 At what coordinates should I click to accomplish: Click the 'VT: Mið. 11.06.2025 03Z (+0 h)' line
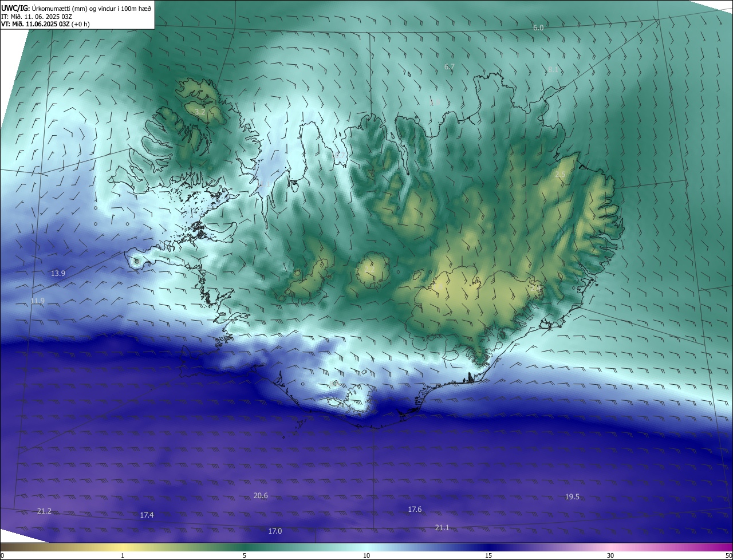45,24
